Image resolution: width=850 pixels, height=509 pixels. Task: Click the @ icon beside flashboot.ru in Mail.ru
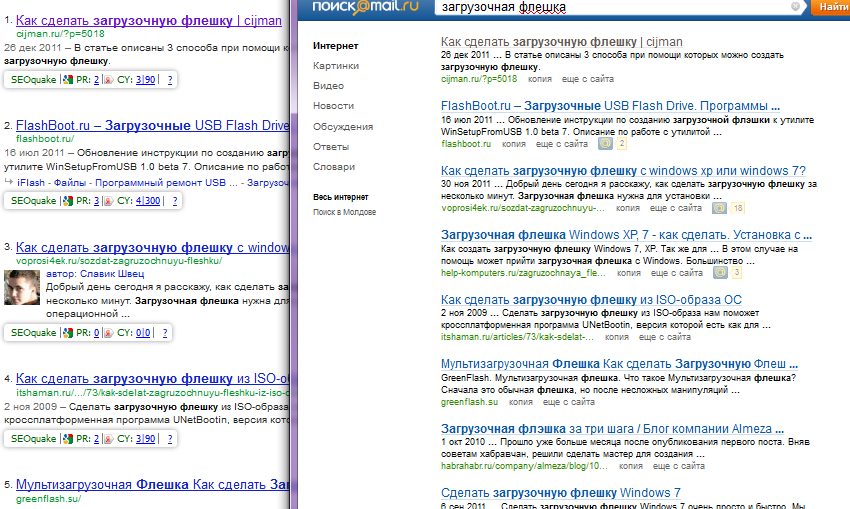coord(605,144)
